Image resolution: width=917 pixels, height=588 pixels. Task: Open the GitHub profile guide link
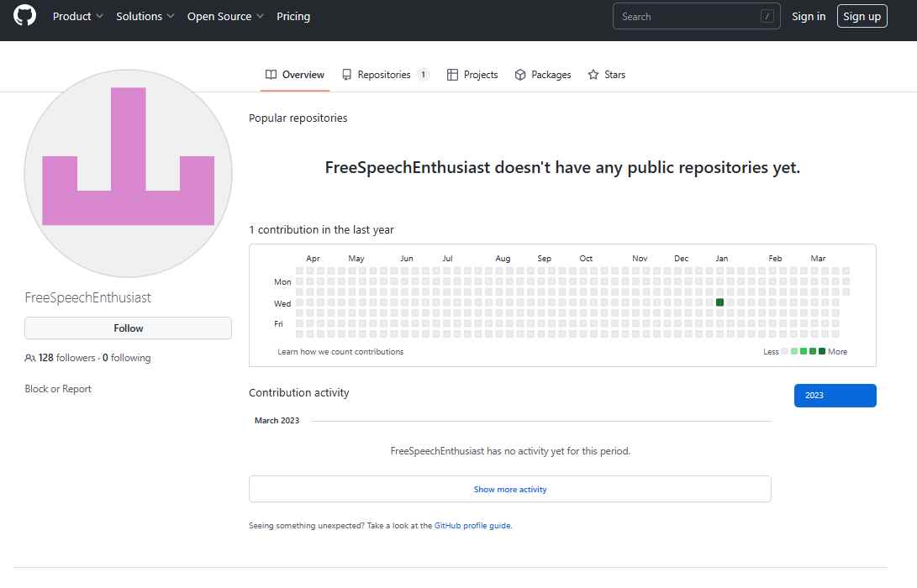coord(472,525)
